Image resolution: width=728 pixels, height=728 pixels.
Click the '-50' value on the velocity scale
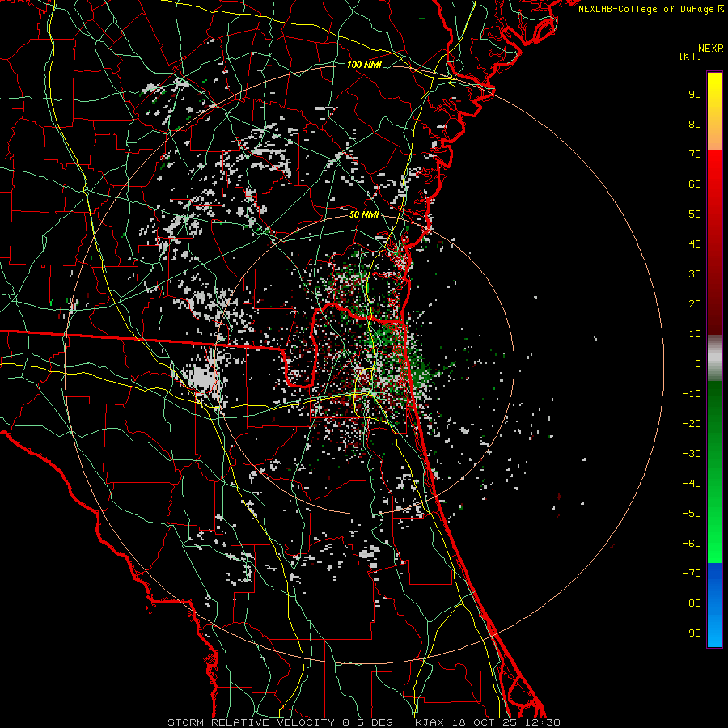click(x=692, y=514)
